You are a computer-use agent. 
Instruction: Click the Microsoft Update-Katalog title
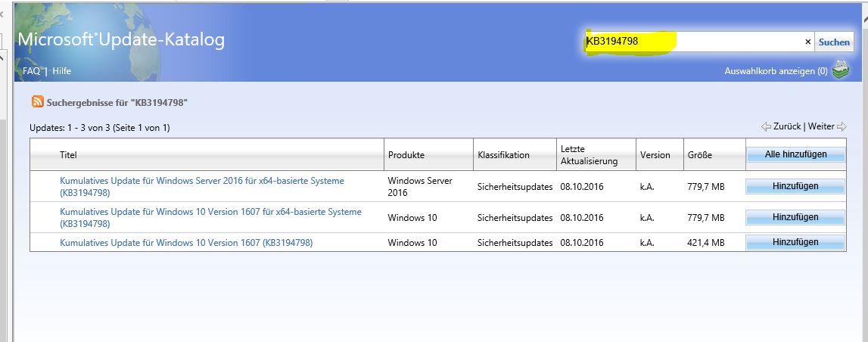click(121, 40)
